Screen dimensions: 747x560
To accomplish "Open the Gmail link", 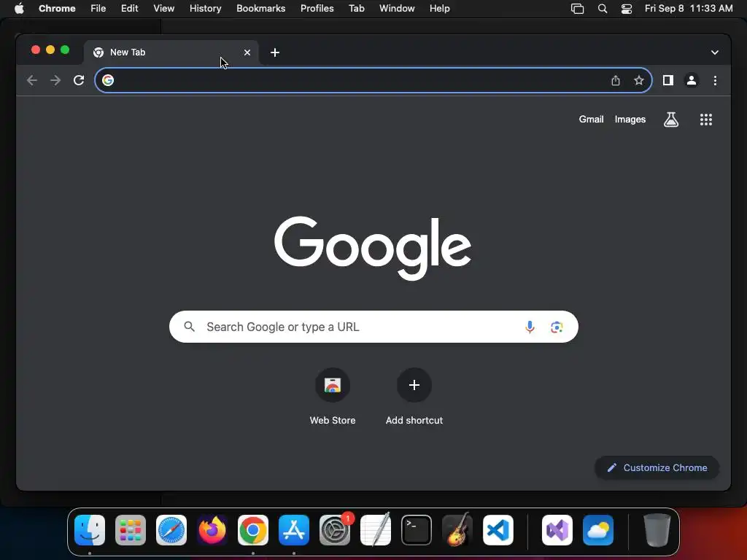I will (x=591, y=120).
